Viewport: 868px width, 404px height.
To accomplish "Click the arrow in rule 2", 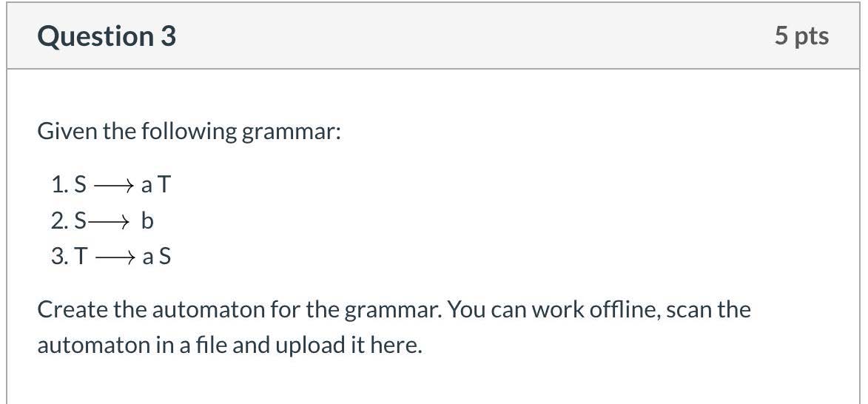I will pos(110,221).
